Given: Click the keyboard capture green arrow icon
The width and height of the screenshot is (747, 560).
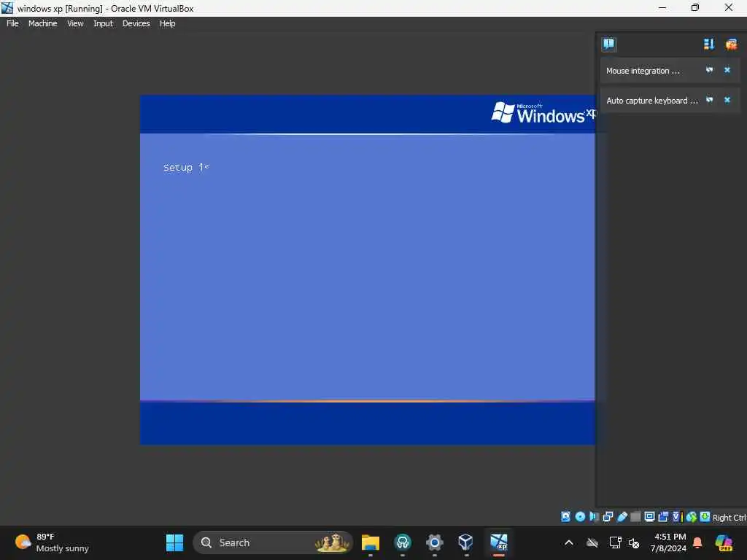Looking at the screenshot, I should click(705, 517).
